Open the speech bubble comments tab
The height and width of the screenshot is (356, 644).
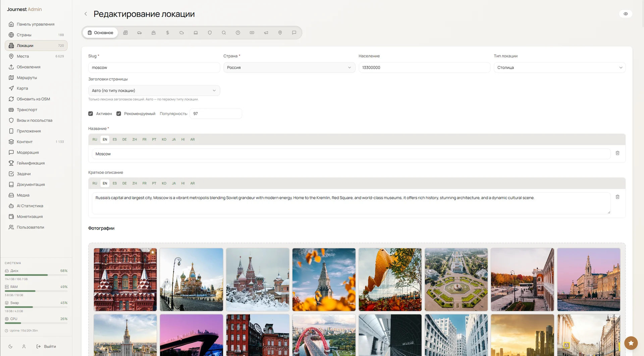point(294,33)
